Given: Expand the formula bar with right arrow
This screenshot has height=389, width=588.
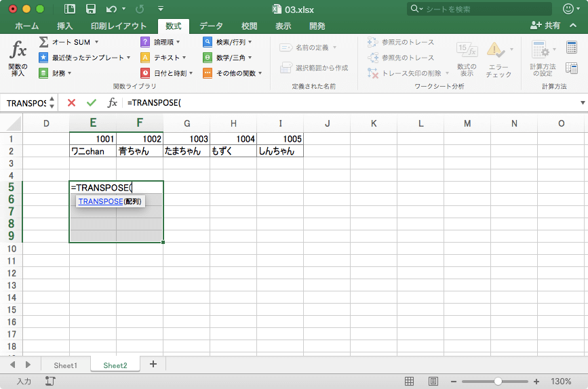Looking at the screenshot, I should point(583,103).
